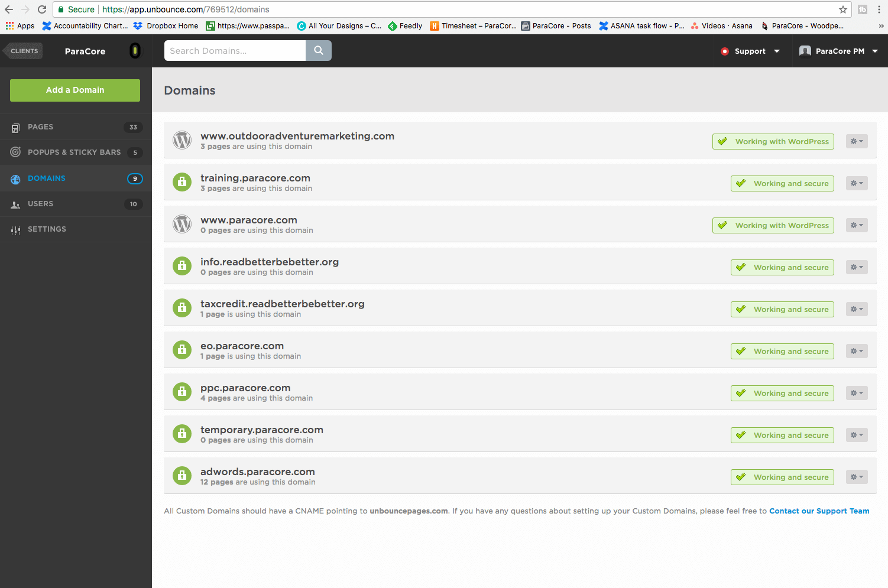The width and height of the screenshot is (888, 588).
Task: Click the lock icon for adwords.paracore.com
Action: 182,476
